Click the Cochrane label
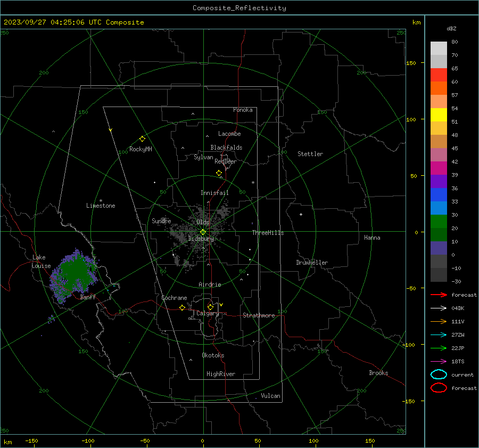Viewport: 479px width, 448px height. click(x=174, y=298)
